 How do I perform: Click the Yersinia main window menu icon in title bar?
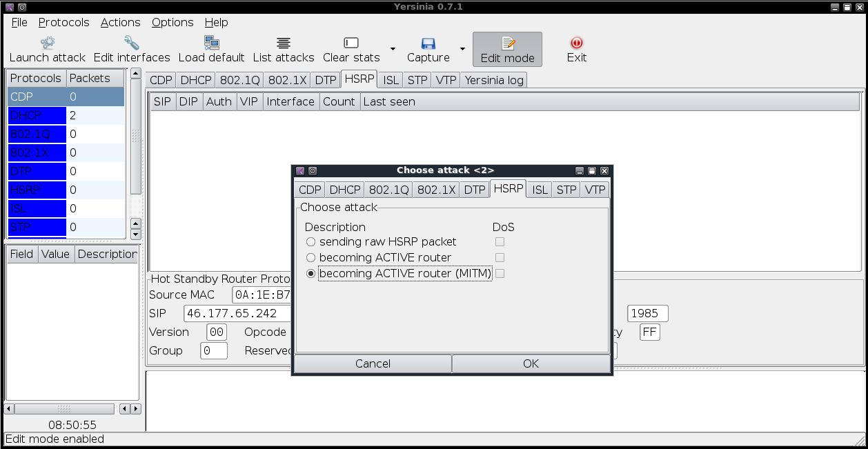[x=10, y=6]
